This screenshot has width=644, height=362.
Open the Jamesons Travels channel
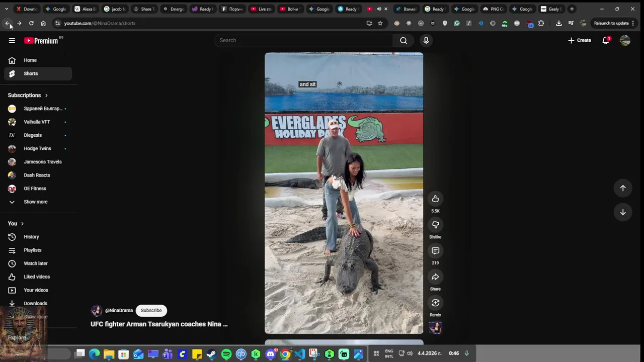(38, 162)
